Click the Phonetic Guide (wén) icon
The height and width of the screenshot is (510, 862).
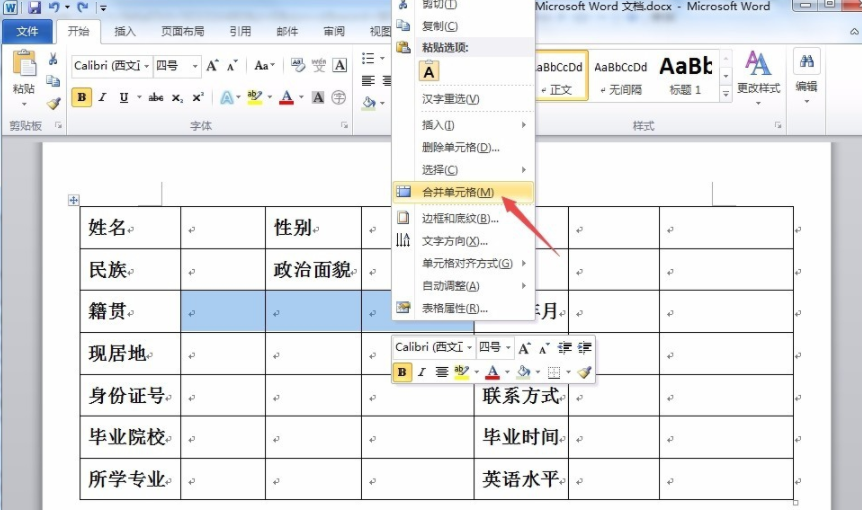(x=319, y=65)
